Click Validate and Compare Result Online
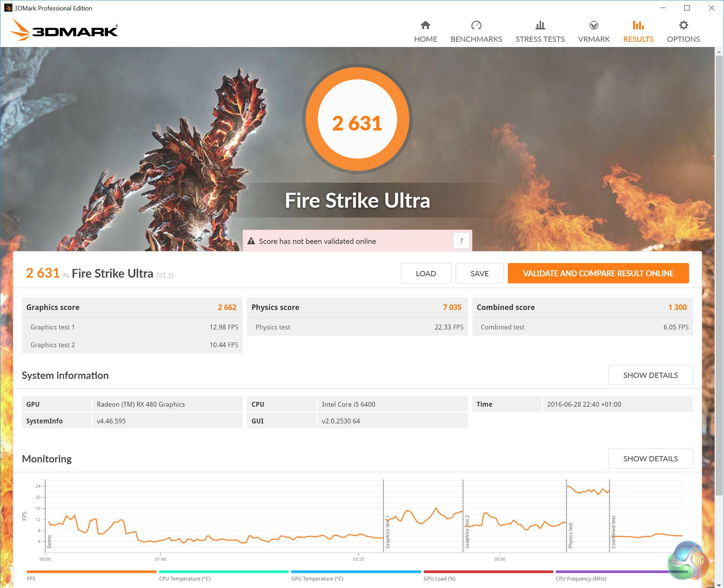This screenshot has height=588, width=724. coord(598,273)
